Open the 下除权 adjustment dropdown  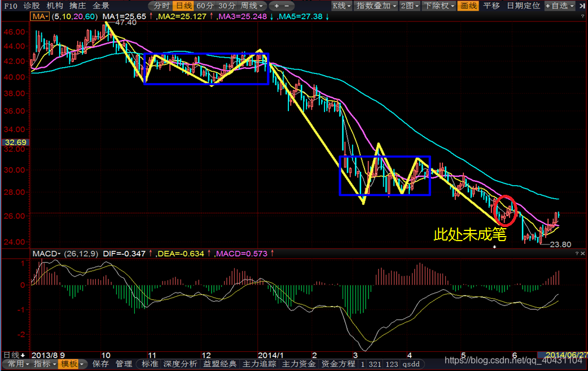[x=439, y=6]
